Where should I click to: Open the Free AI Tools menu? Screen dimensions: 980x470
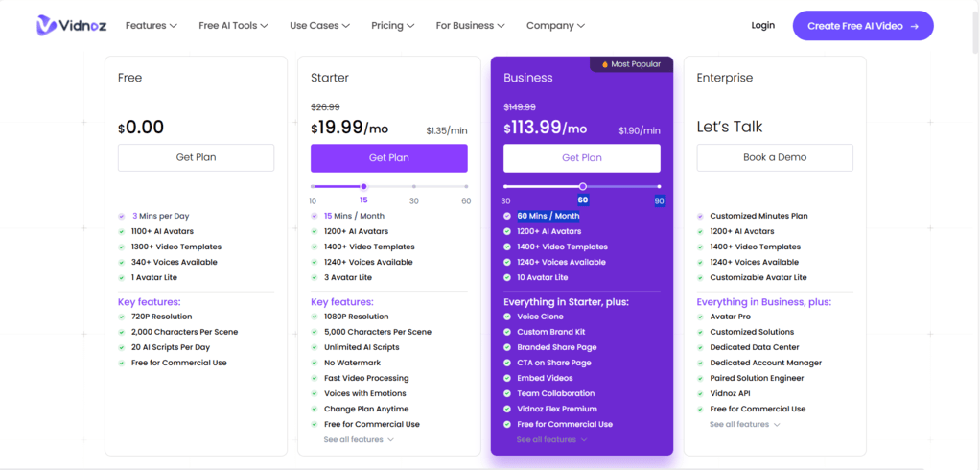point(233,26)
